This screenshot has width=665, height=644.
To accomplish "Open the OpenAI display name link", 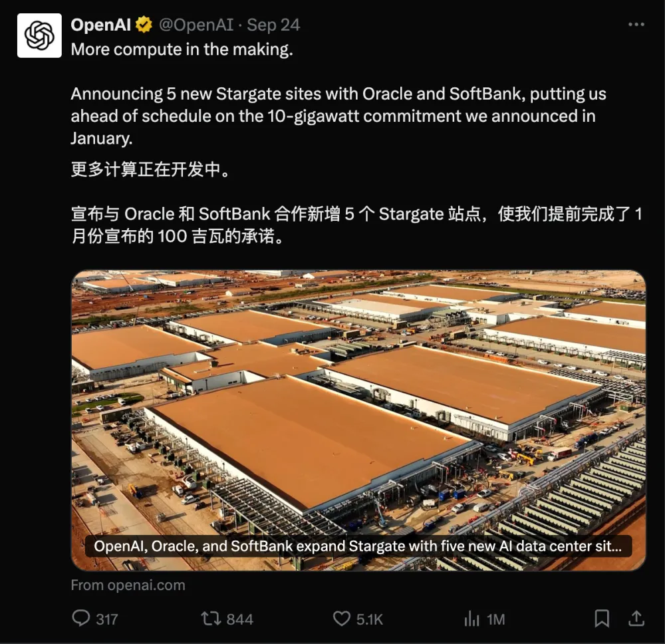I will coord(101,25).
